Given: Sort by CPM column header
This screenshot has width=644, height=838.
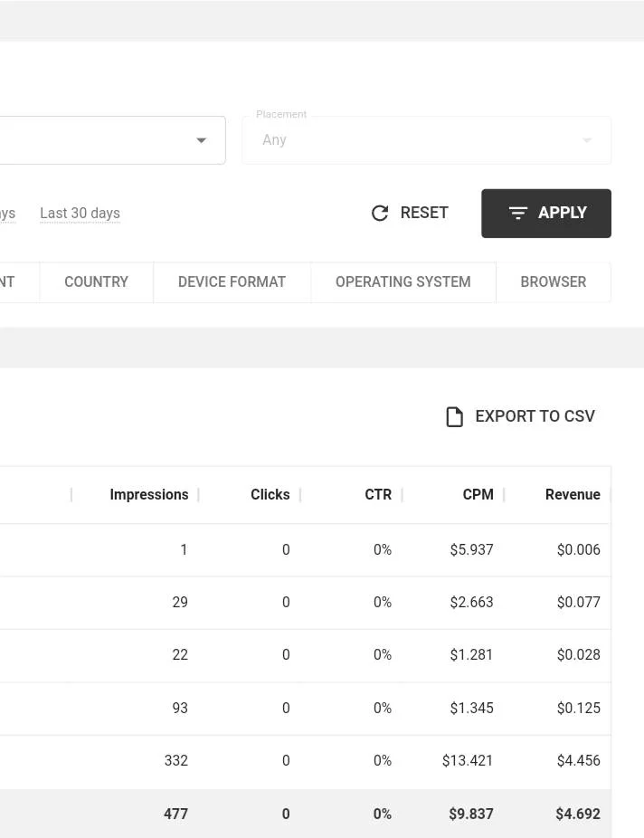Looking at the screenshot, I should 478,495.
